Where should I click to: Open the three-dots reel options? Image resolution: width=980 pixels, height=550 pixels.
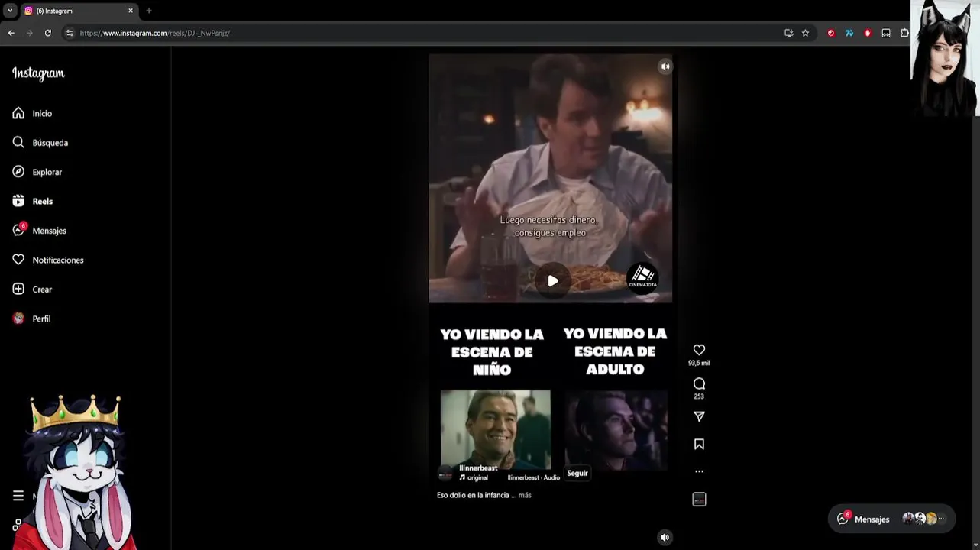pyautogui.click(x=699, y=471)
